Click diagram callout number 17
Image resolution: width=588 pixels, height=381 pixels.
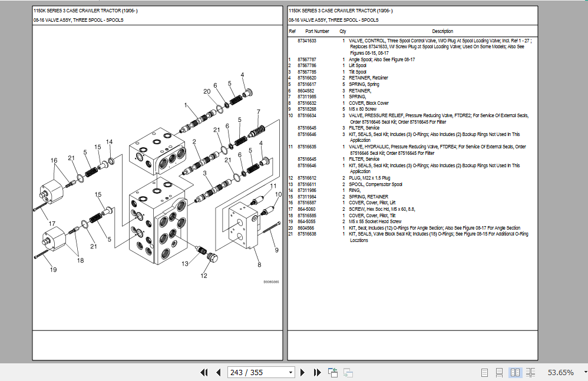pos(52,224)
